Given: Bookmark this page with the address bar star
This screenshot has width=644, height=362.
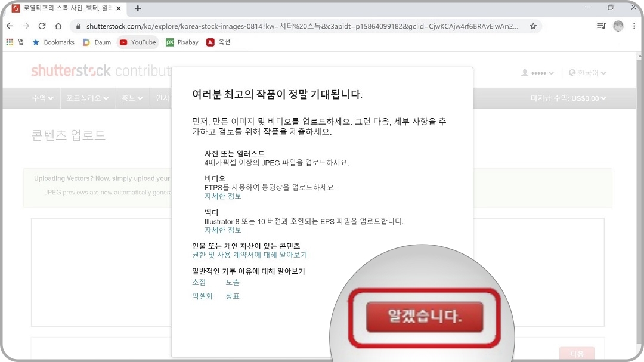Looking at the screenshot, I should coord(534,26).
